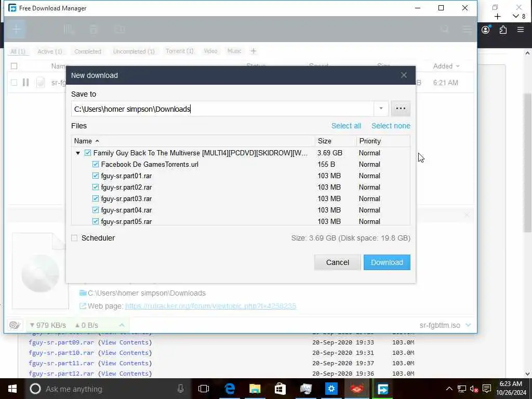Switch to the Uncompleted (1) tab

pos(134,51)
